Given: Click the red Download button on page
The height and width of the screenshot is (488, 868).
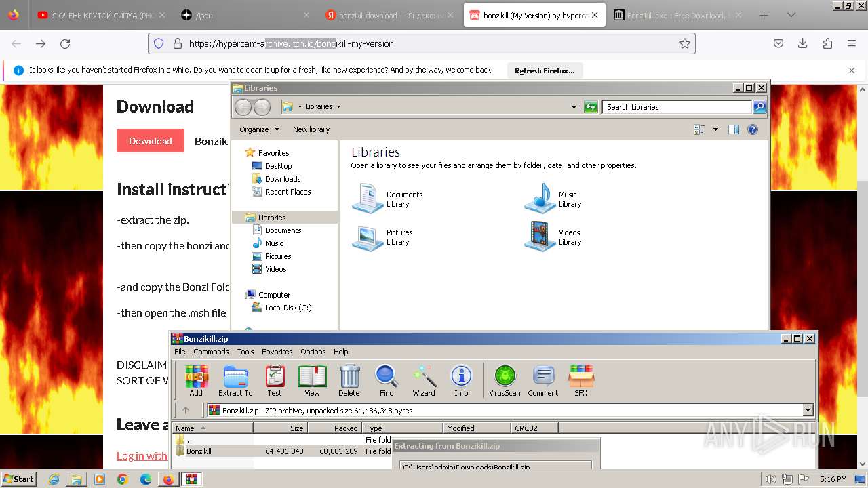Looking at the screenshot, I should tap(151, 140).
